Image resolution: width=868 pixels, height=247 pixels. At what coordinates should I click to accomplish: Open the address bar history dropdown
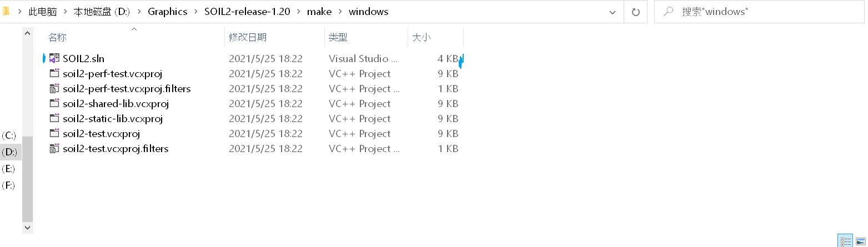click(613, 12)
